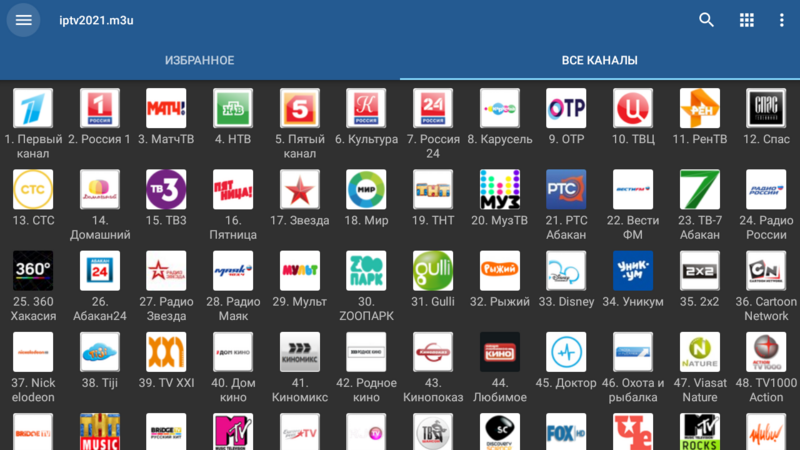Open the Gulli channel icon
Screen dimensions: 800x450
pyautogui.click(x=433, y=270)
